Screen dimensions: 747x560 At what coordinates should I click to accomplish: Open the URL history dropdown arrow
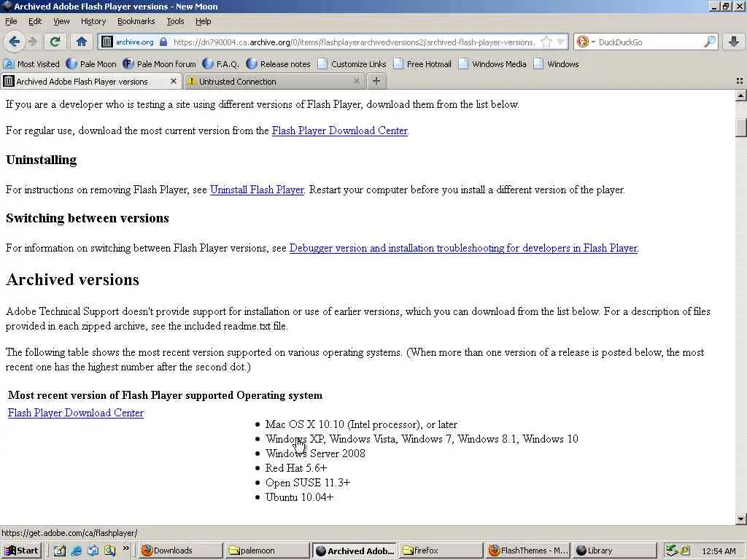[x=561, y=42]
